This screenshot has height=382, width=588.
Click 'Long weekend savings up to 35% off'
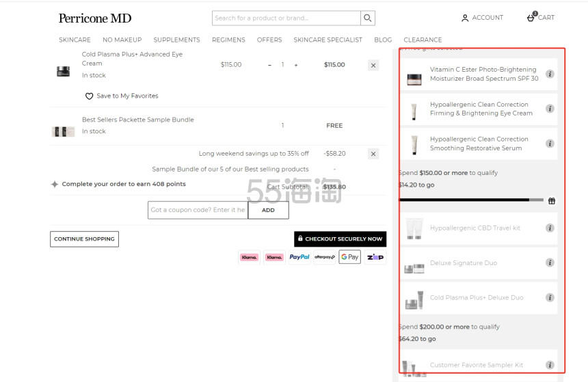tap(254, 153)
